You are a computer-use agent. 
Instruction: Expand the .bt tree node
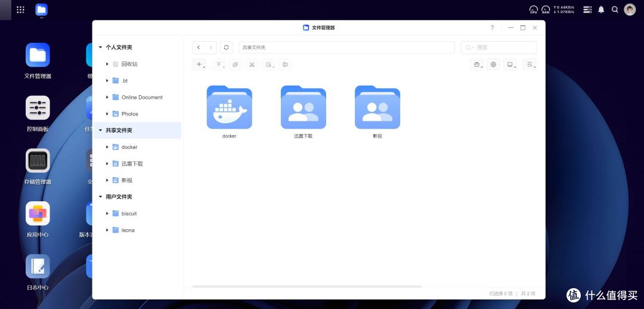[107, 81]
